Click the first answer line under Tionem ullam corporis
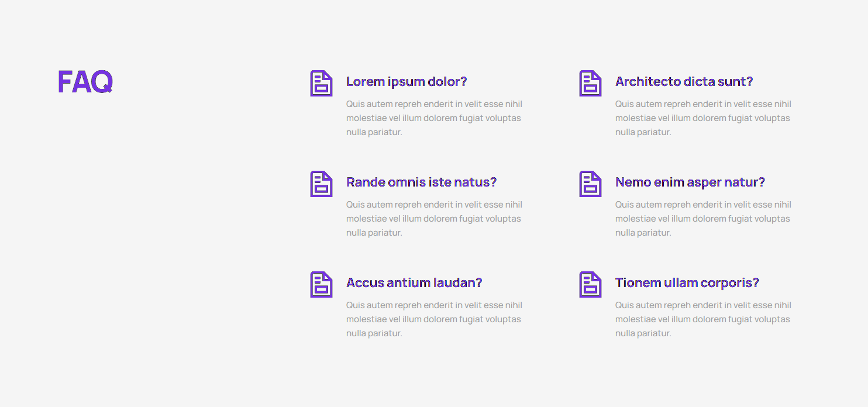Viewport: 868px width, 407px height. (703, 305)
